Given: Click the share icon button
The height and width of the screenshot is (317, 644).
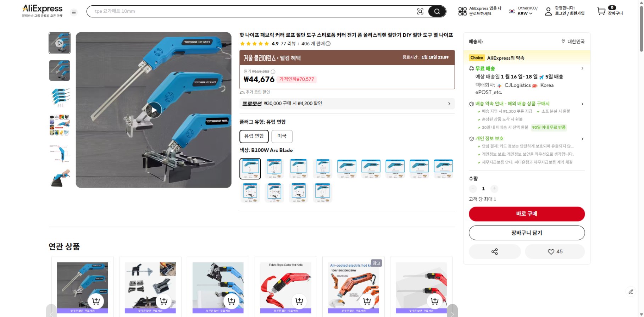Looking at the screenshot, I should point(495,252).
